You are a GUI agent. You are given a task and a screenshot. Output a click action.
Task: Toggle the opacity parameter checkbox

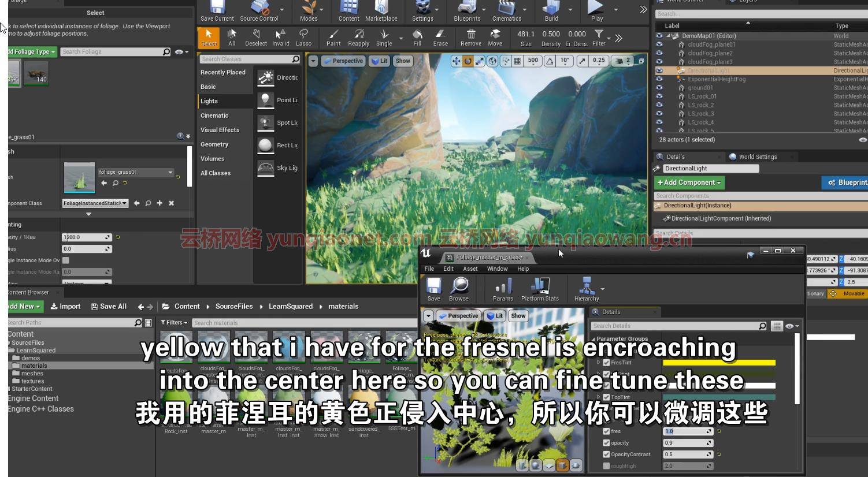pyautogui.click(x=606, y=443)
